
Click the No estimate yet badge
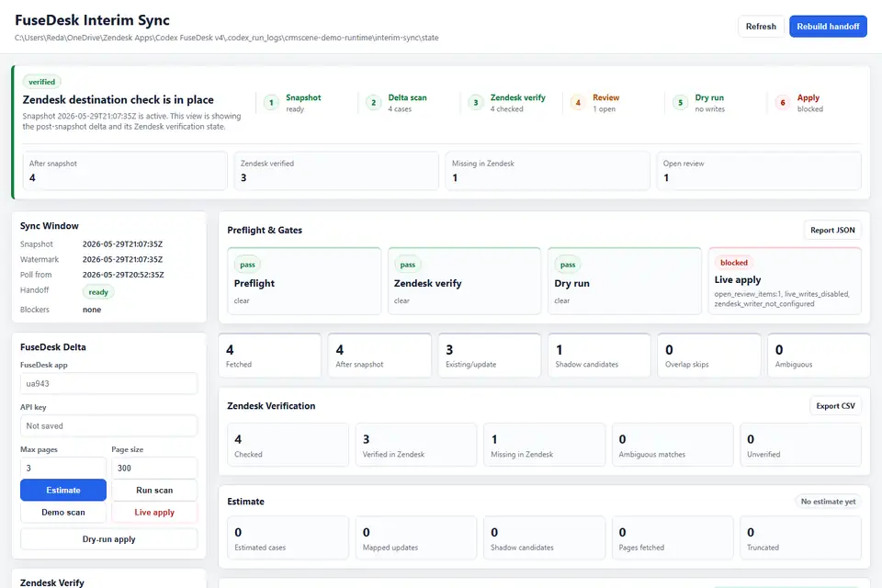(x=828, y=502)
